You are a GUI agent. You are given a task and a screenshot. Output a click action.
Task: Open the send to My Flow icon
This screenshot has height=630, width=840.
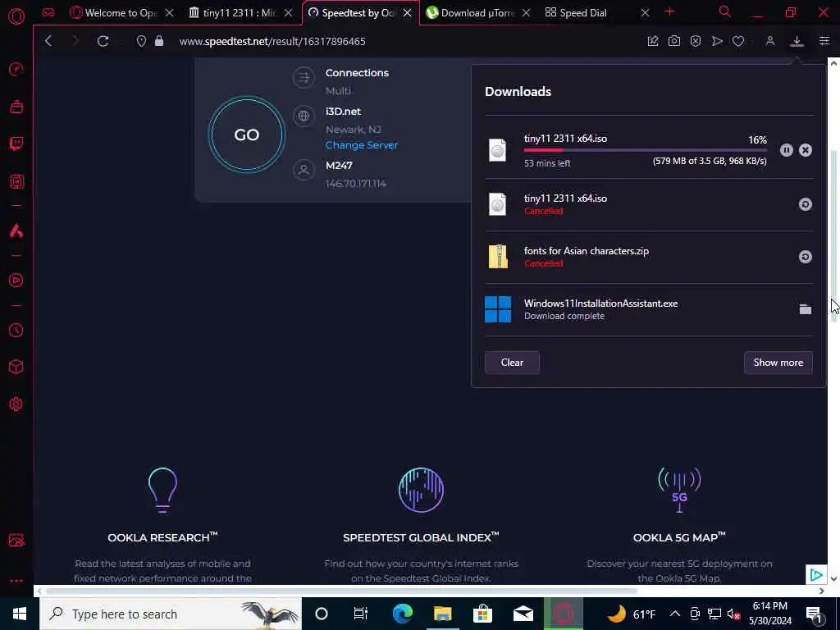point(717,41)
